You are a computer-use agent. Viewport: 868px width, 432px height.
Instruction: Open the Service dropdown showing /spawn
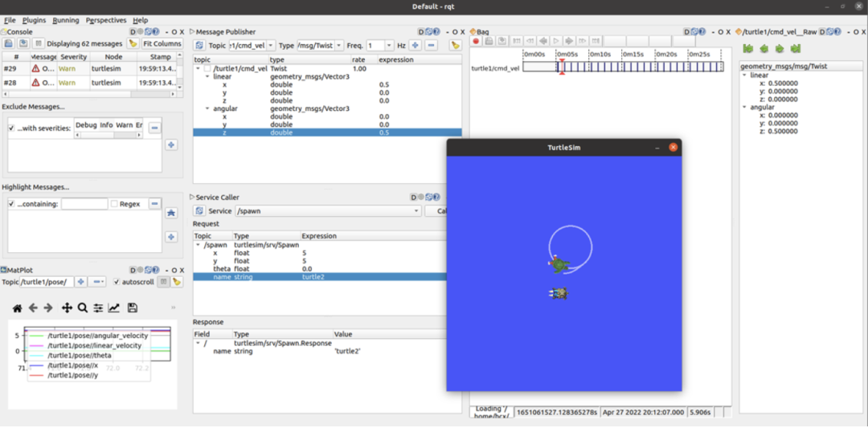[328, 210]
